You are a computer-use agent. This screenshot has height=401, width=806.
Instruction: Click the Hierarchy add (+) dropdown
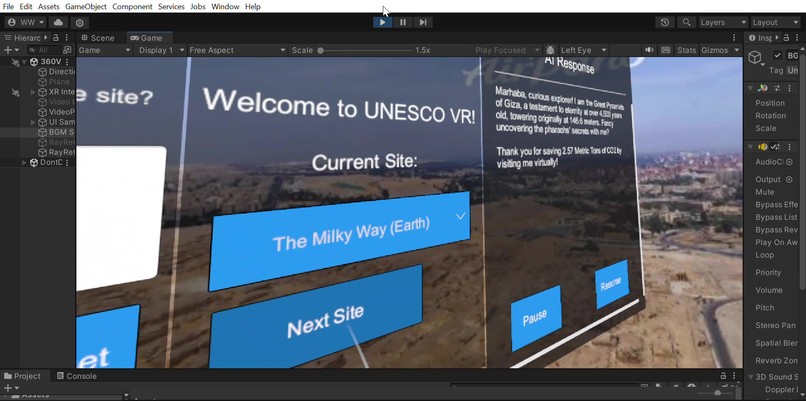(11, 50)
